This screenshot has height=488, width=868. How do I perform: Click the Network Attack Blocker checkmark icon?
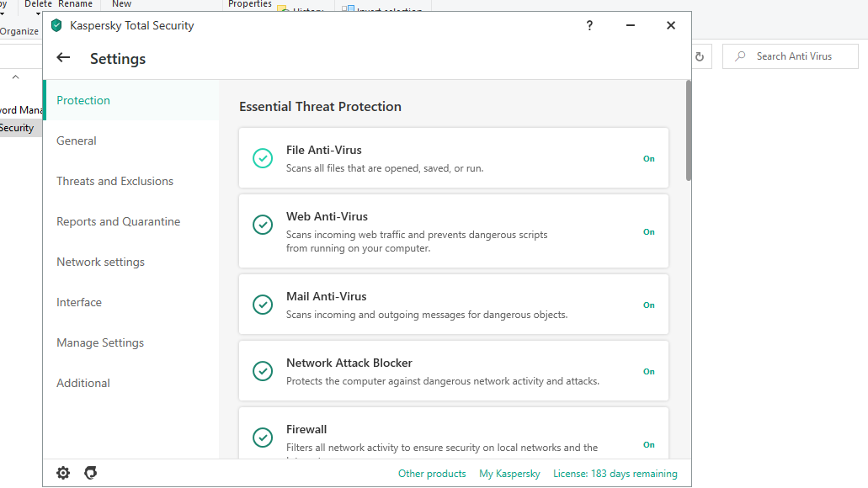click(263, 371)
